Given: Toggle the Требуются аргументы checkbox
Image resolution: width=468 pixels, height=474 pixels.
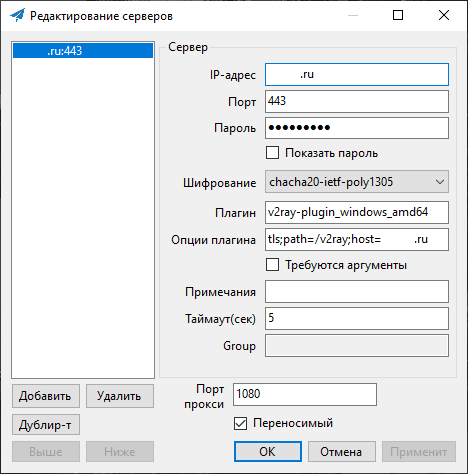Looking at the screenshot, I should click(x=272, y=265).
